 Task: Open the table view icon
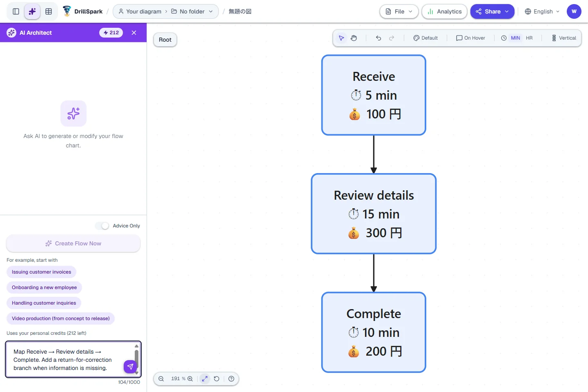pyautogui.click(x=49, y=11)
